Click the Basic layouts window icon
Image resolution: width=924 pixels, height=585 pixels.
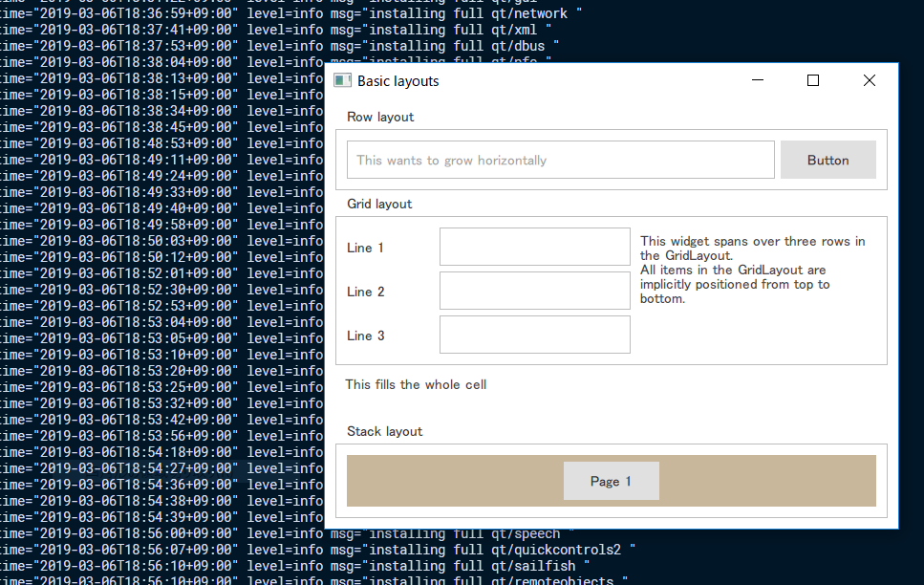coord(342,80)
